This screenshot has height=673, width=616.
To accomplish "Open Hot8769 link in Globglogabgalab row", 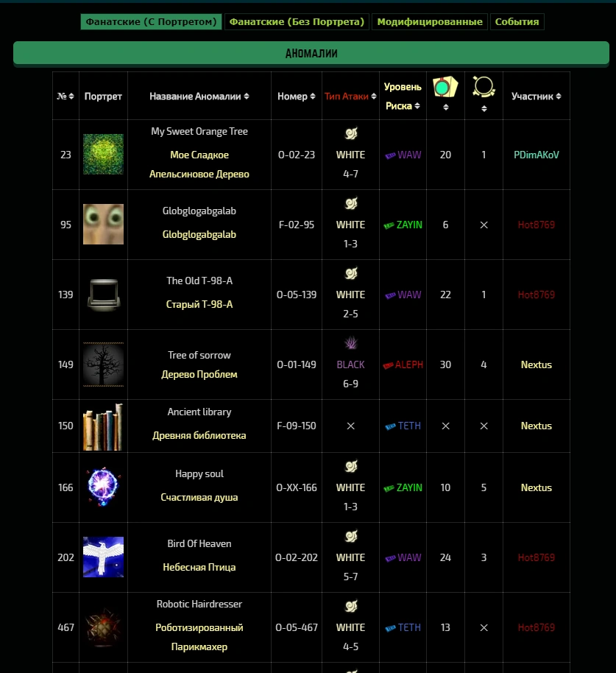I will click(537, 225).
